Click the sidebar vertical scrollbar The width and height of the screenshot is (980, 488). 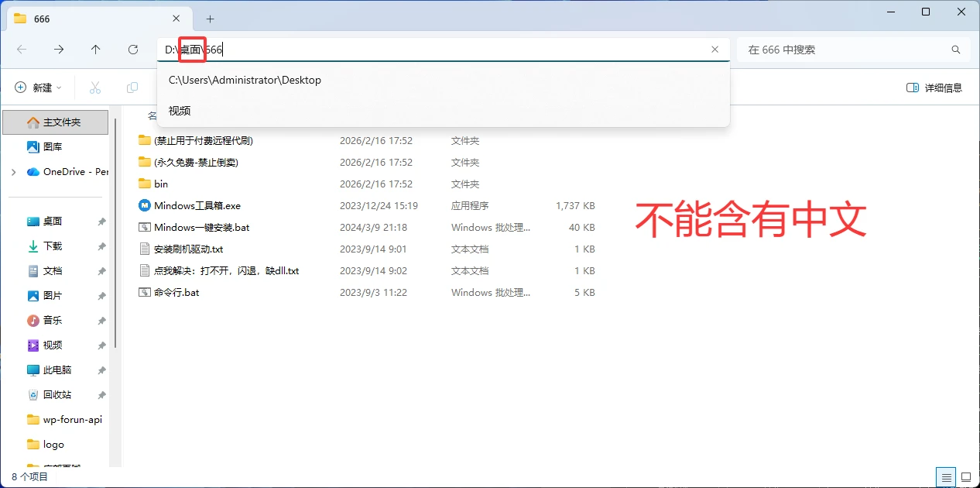116,232
